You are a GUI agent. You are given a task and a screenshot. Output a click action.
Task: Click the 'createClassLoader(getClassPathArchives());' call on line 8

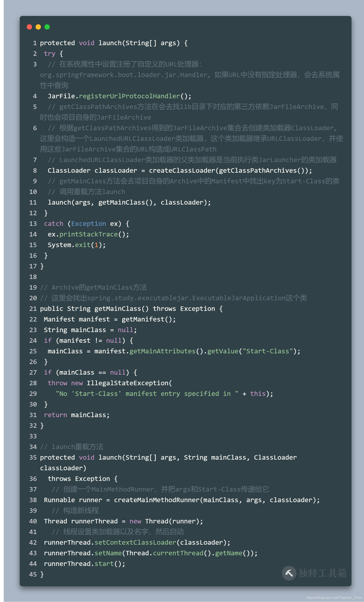pyautogui.click(x=231, y=170)
